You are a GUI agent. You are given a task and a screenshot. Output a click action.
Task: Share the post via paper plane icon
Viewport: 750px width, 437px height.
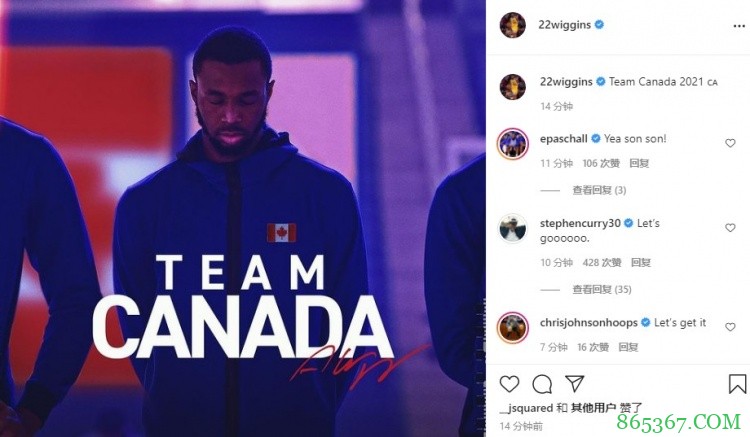pyautogui.click(x=574, y=383)
